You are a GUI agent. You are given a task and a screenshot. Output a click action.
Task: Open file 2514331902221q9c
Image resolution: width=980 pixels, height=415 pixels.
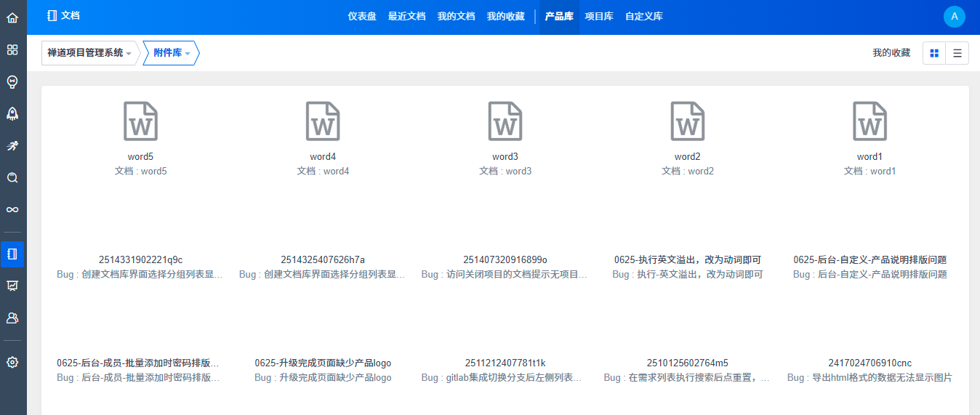tap(140, 259)
